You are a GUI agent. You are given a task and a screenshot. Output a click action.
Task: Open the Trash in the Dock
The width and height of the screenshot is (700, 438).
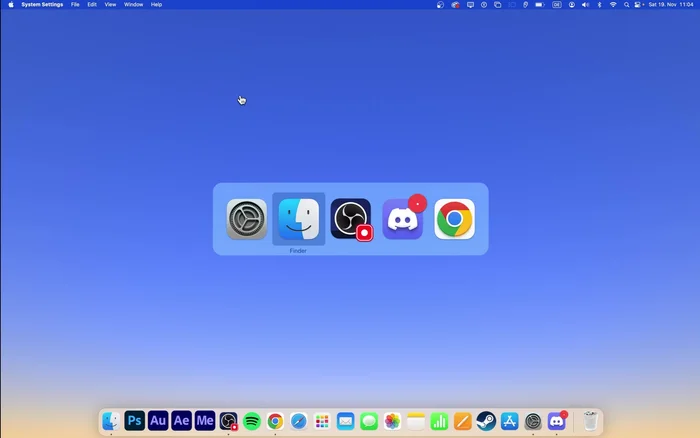[590, 421]
